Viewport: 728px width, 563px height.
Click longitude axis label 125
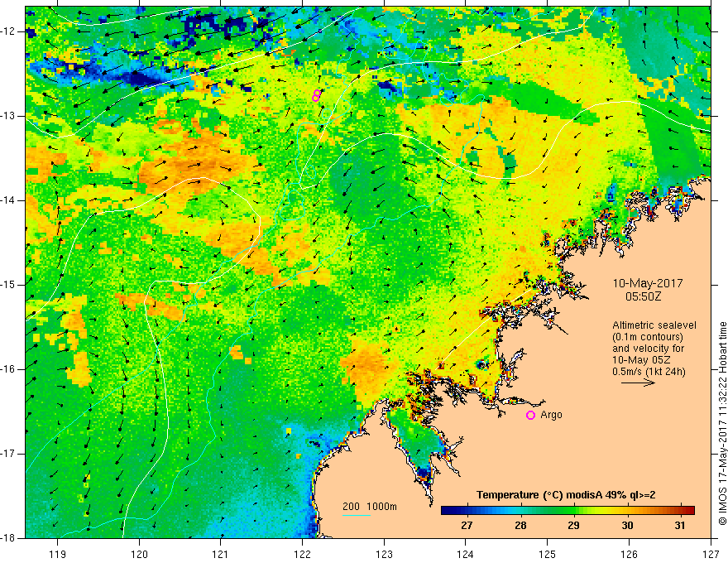[x=548, y=554]
